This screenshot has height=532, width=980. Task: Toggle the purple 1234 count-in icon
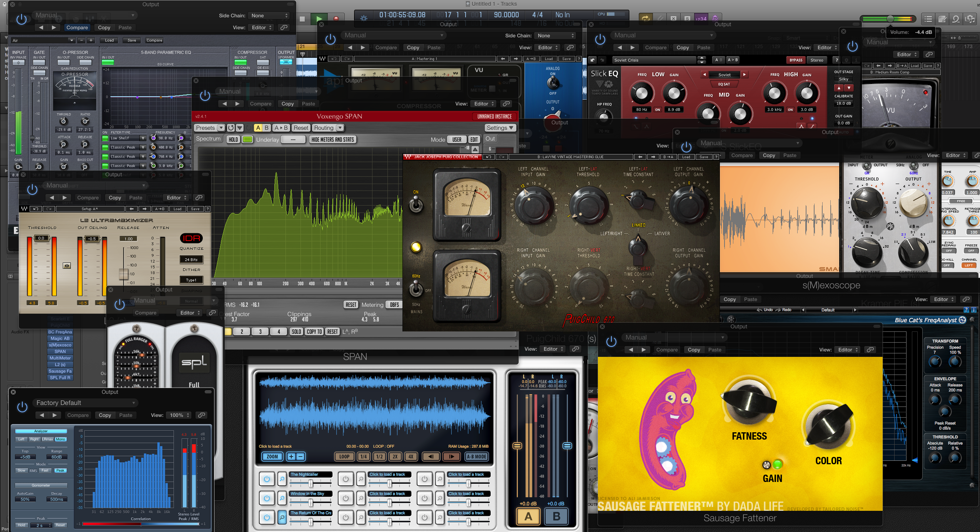[x=701, y=18]
